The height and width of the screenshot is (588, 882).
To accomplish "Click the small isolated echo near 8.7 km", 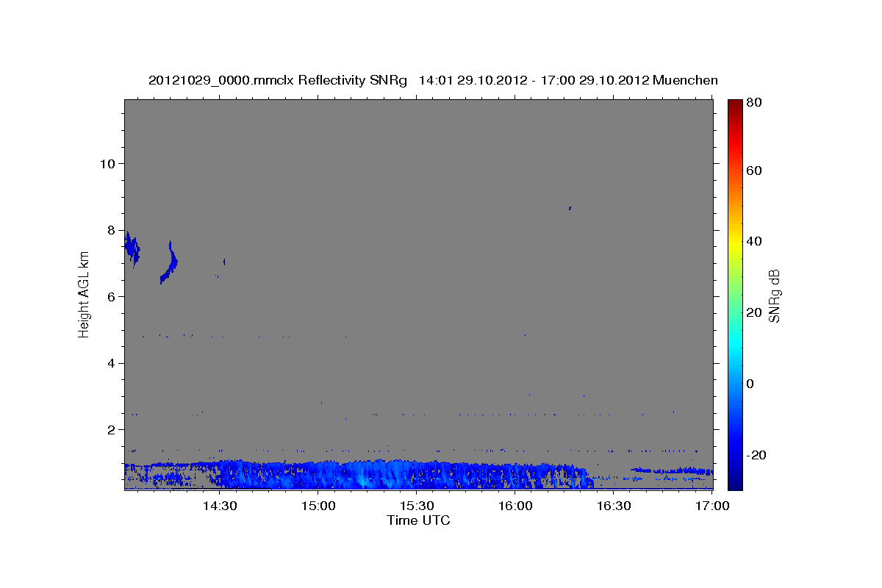I will 570,208.
